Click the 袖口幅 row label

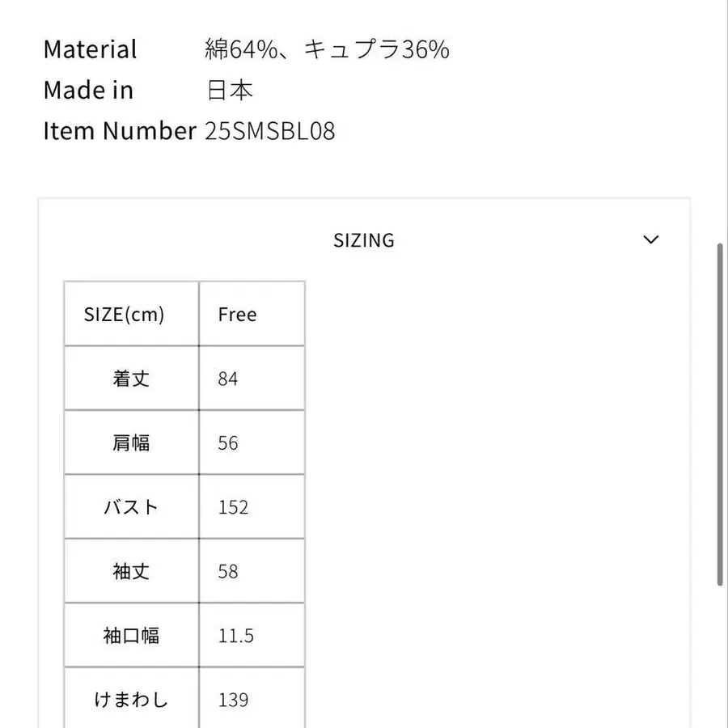[131, 636]
